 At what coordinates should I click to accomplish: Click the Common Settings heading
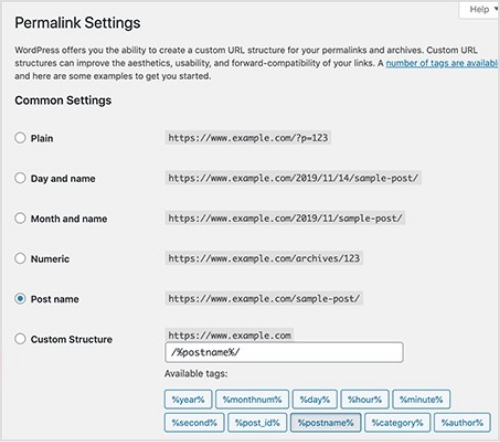[x=63, y=100]
